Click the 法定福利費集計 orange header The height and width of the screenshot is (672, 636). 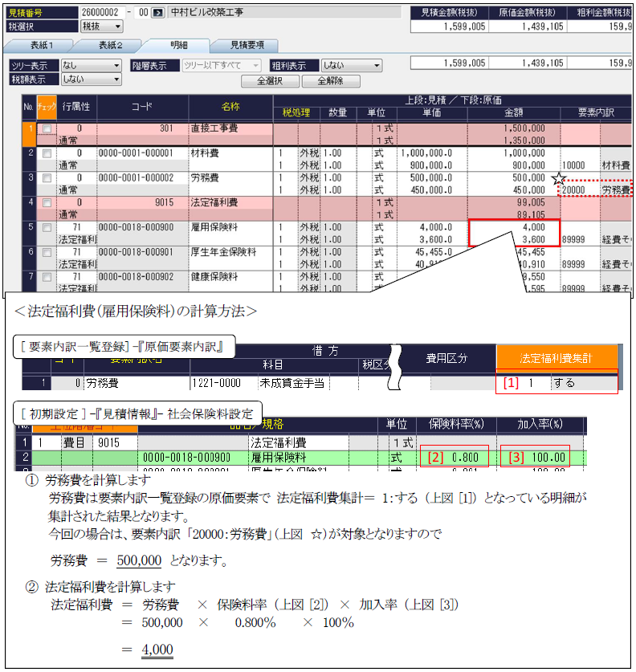click(556, 358)
